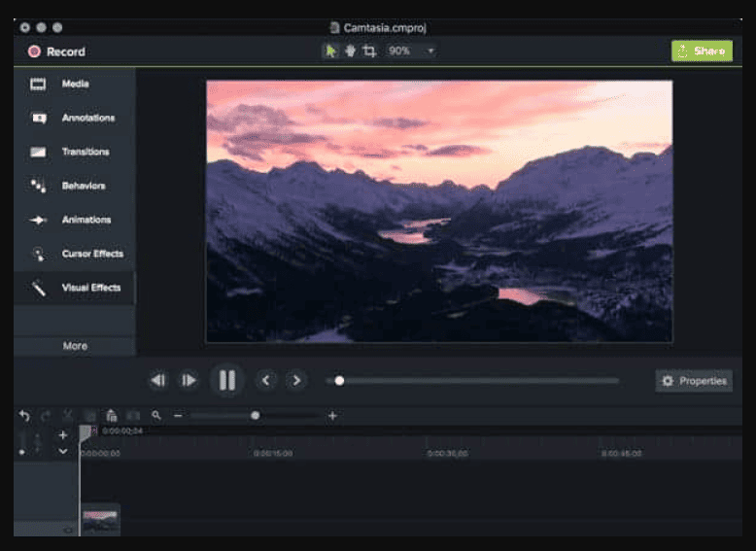Click the green Share button
Image resolution: width=756 pixels, height=551 pixels.
[x=702, y=51]
